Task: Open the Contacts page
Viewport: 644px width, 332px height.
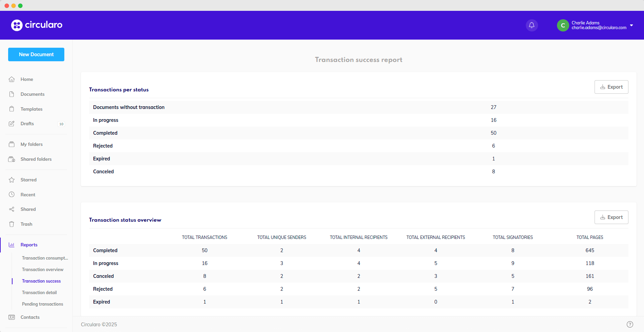Action: click(x=30, y=317)
